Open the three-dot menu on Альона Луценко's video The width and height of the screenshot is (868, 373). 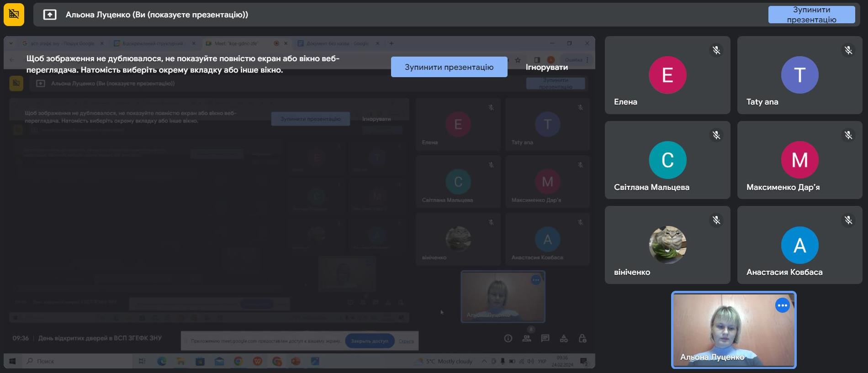pos(782,305)
